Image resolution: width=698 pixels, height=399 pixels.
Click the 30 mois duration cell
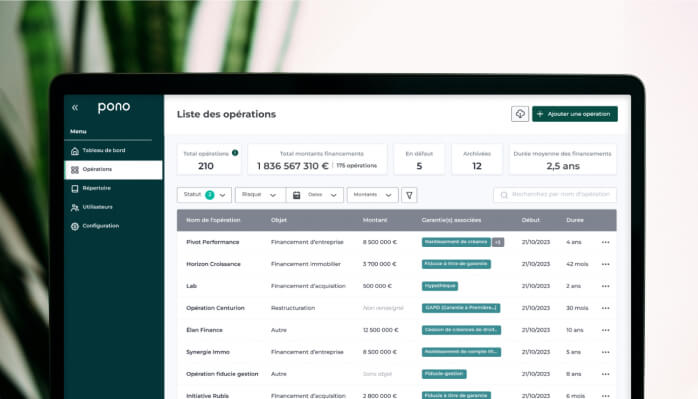577,308
